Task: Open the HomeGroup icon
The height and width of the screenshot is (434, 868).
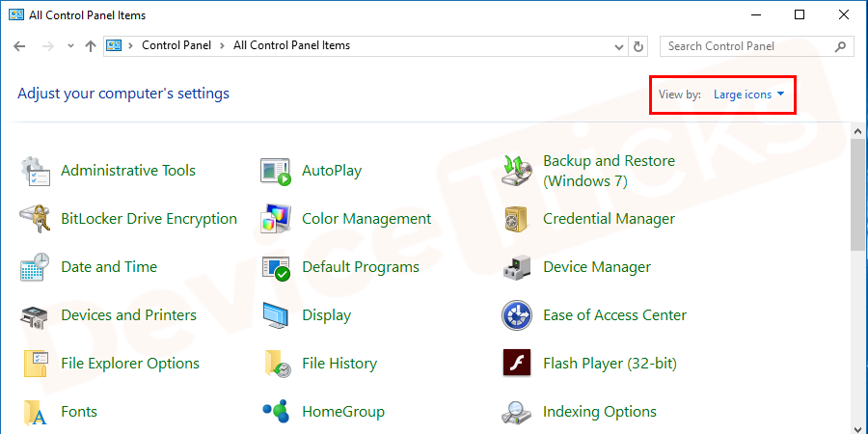Action: pyautogui.click(x=276, y=411)
